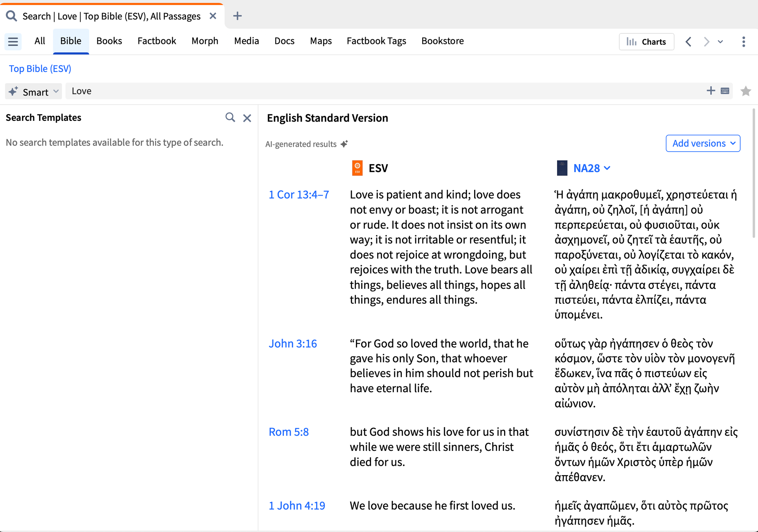
Task: Favorite this search with star icon
Action: (x=745, y=91)
